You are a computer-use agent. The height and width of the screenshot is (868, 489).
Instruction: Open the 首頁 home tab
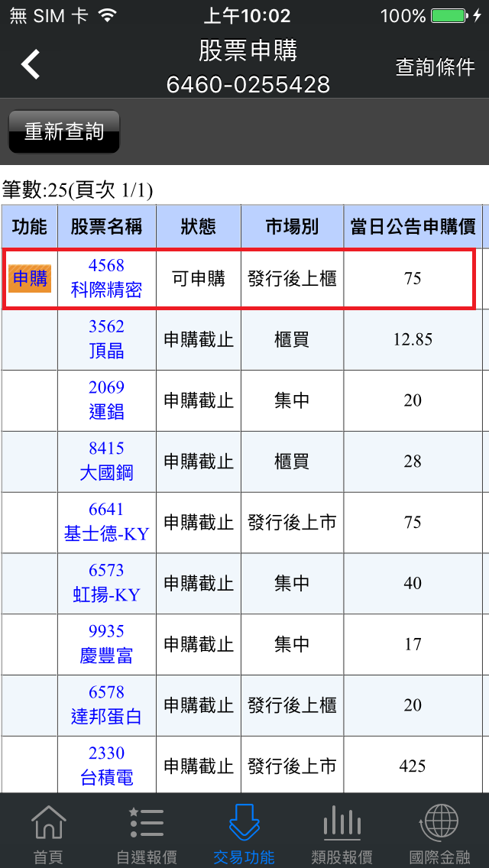(49, 835)
